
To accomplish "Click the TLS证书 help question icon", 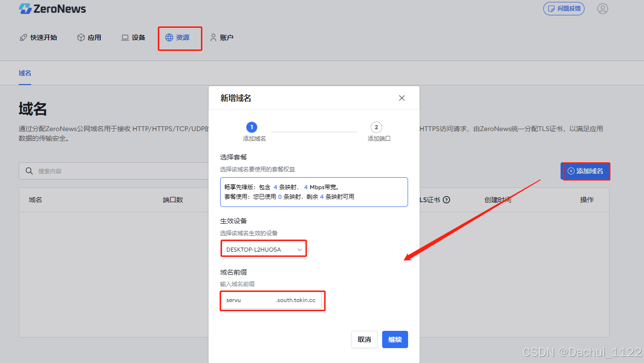I will point(446,200).
